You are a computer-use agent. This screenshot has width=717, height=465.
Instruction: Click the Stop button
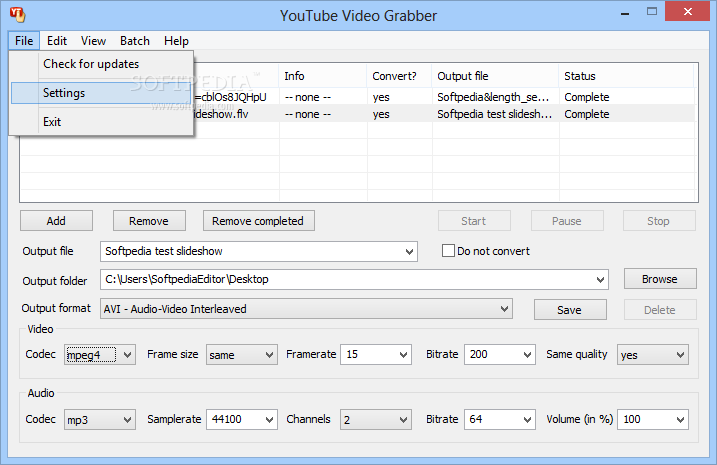click(x=659, y=221)
